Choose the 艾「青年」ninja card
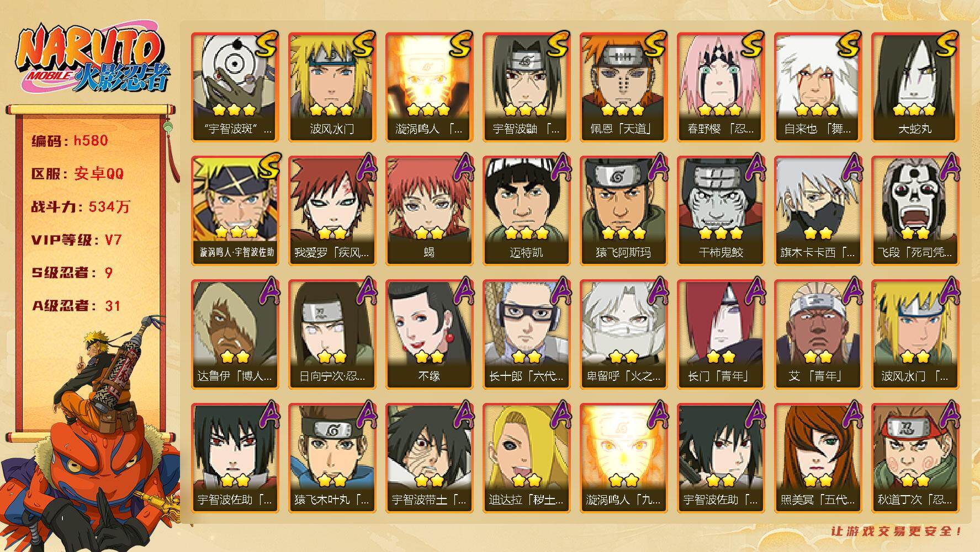This screenshot has height=552, width=980. coord(818,335)
